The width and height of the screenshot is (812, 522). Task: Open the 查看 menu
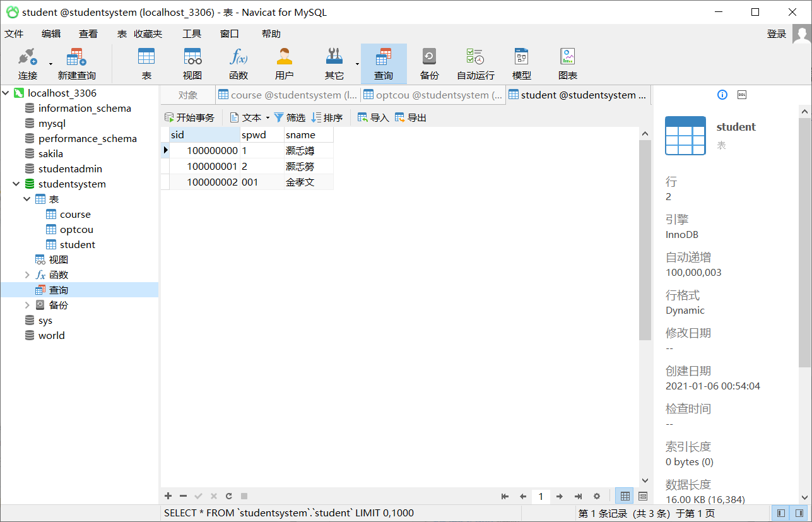88,34
